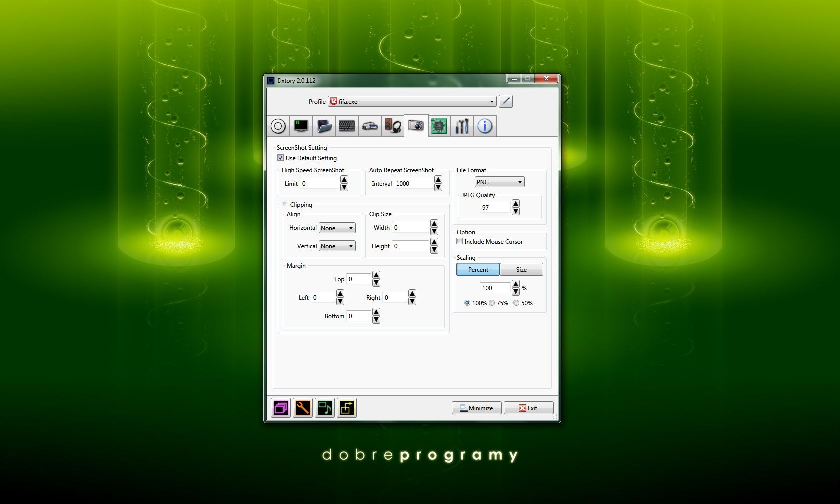Decrease High Speed ScreenShot Limit
Screen dimensions: 840x504
[344, 187]
